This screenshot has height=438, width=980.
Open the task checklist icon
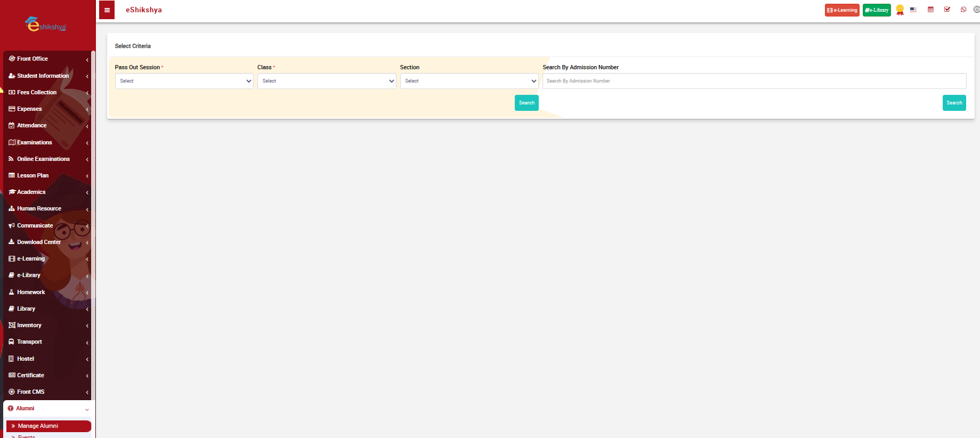coord(947,10)
